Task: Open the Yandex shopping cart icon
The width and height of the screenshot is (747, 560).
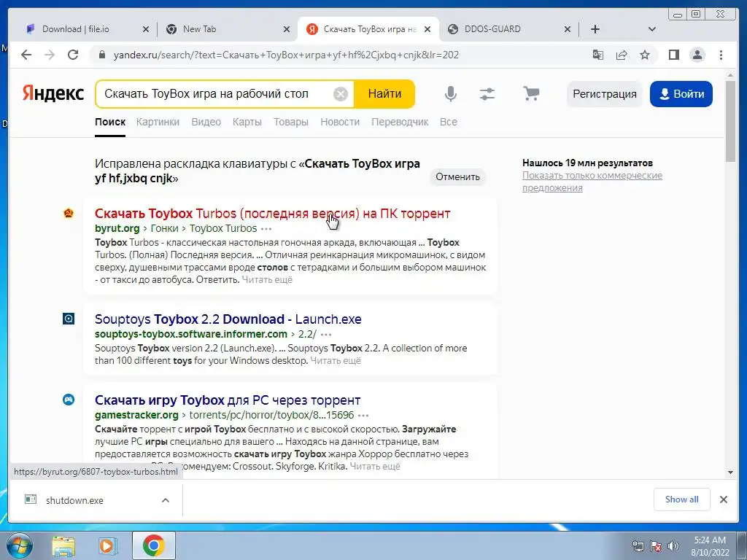Action: (531, 93)
